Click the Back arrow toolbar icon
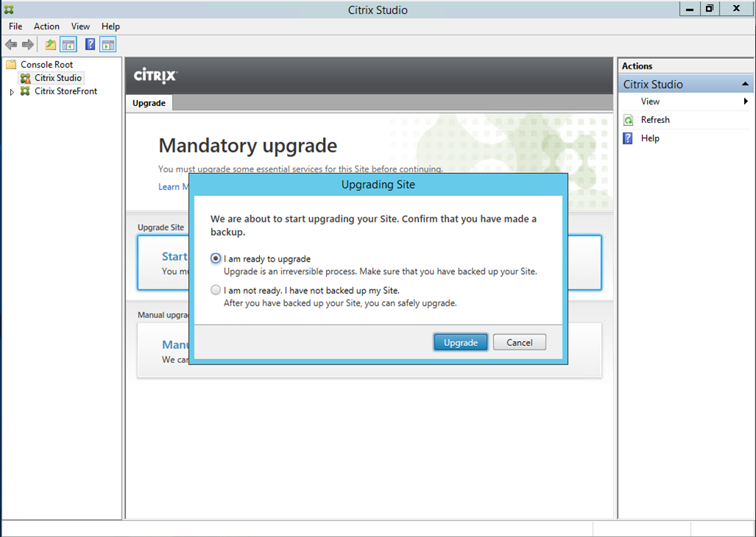 pyautogui.click(x=11, y=45)
